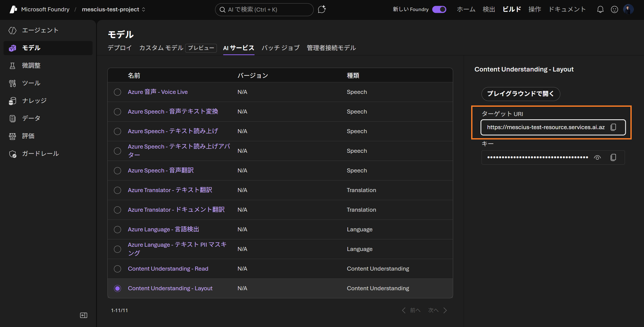Image resolution: width=644 pixels, height=327 pixels.
Task: Open the user profile avatar
Action: (x=628, y=10)
